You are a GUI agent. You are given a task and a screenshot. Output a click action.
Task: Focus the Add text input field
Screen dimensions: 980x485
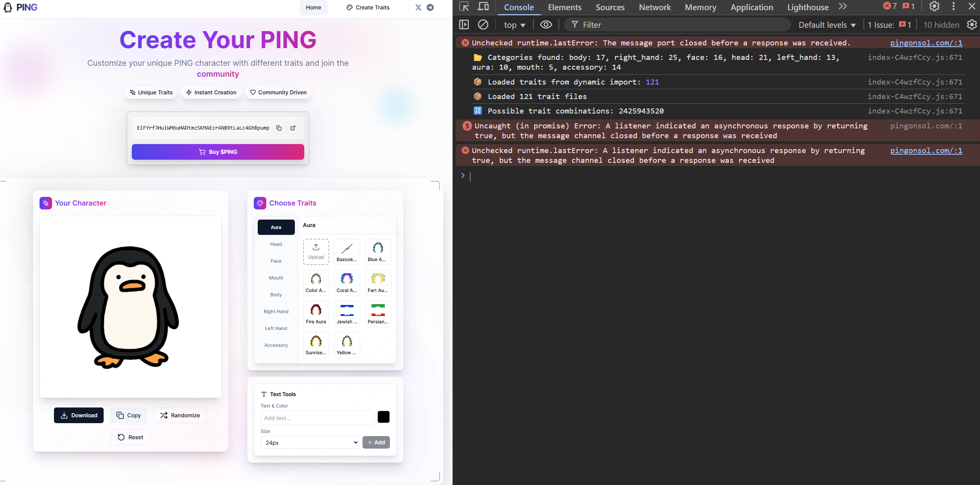(317, 418)
